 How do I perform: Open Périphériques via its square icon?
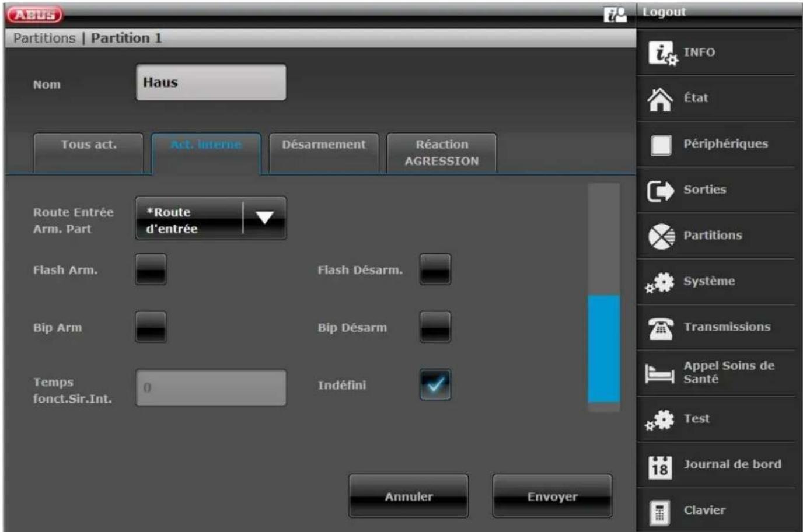661,145
